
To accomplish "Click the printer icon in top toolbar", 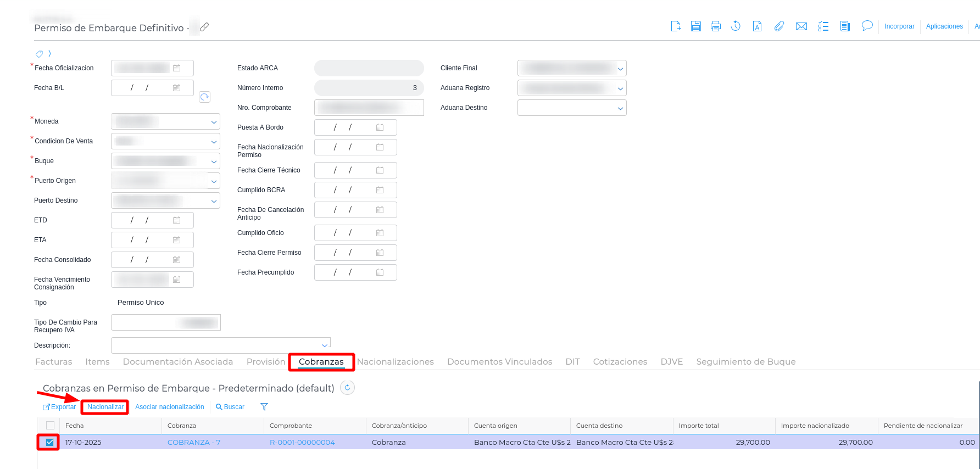I will point(715,26).
